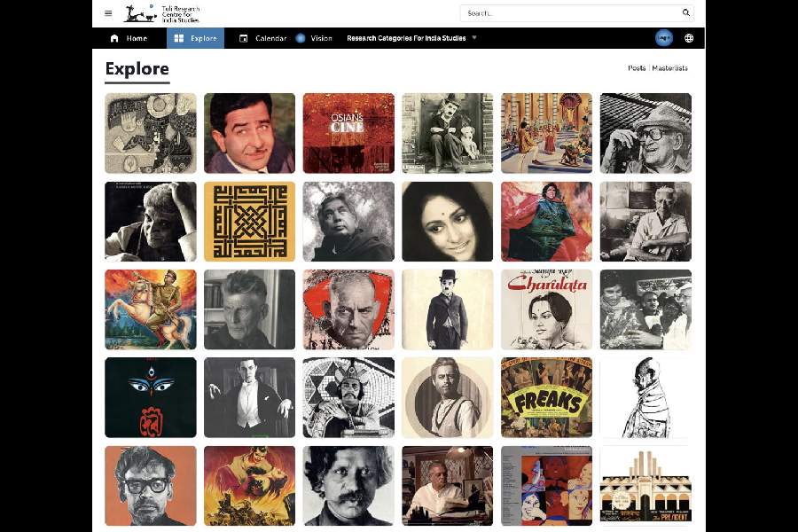
Task: Open the hamburger menu icon
Action: click(x=108, y=13)
